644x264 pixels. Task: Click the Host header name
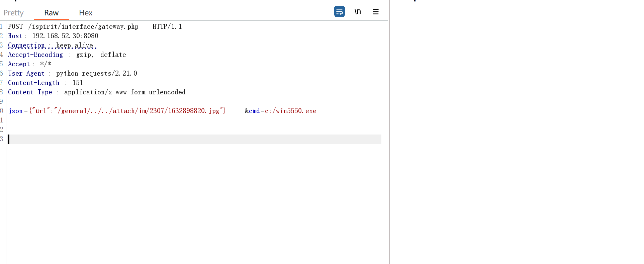pos(15,36)
